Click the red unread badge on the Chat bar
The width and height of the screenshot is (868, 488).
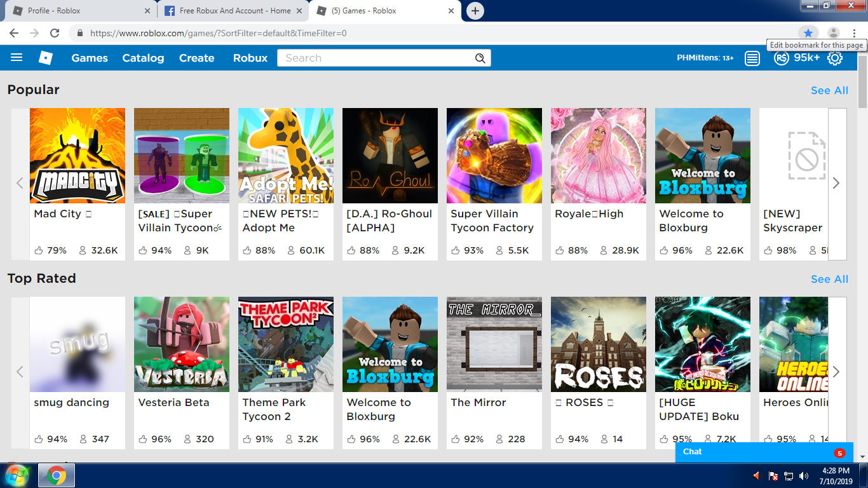(839, 453)
